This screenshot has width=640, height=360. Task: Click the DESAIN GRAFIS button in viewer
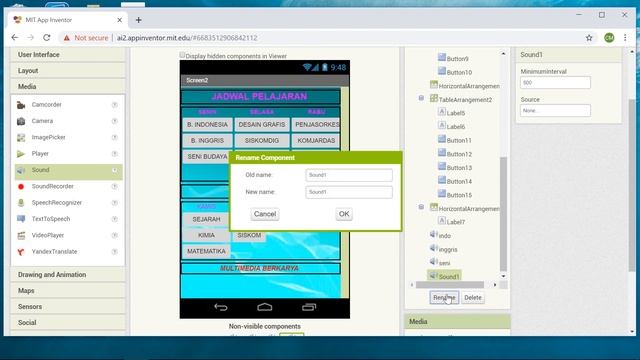pyautogui.click(x=262, y=124)
